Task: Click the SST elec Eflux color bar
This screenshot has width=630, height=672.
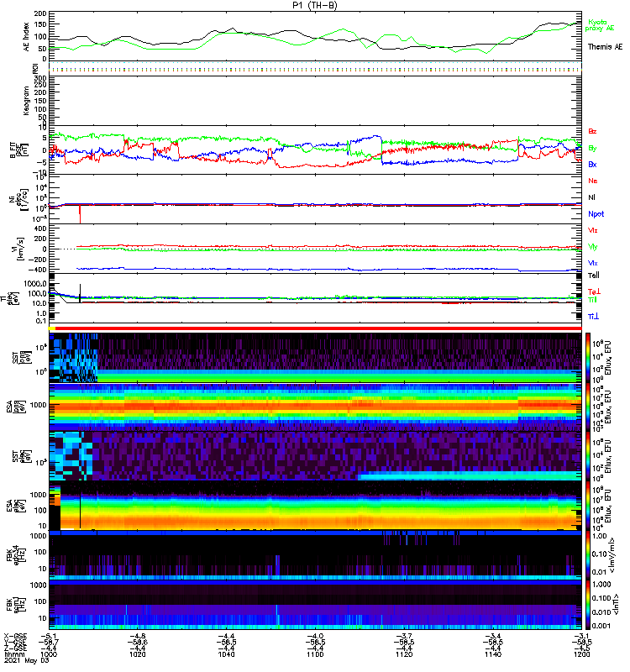Action: 588,456
